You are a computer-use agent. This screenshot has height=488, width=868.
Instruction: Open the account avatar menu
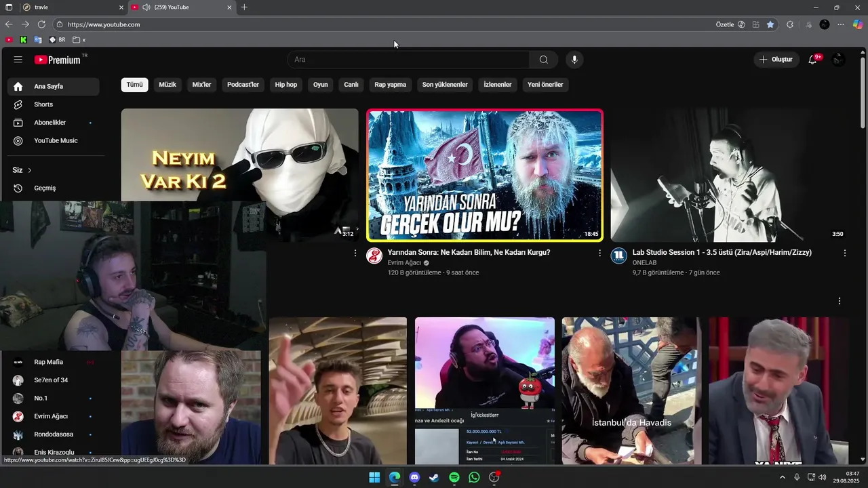click(839, 60)
